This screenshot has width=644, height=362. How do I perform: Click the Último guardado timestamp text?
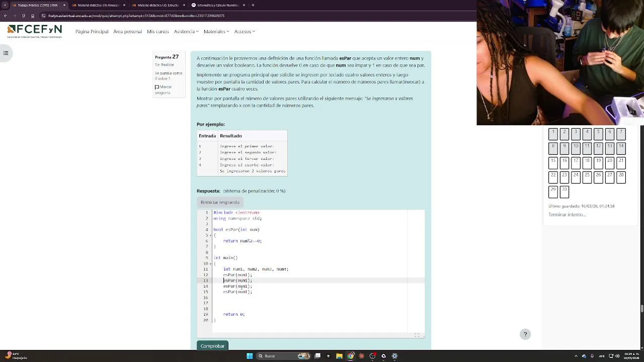point(581,206)
